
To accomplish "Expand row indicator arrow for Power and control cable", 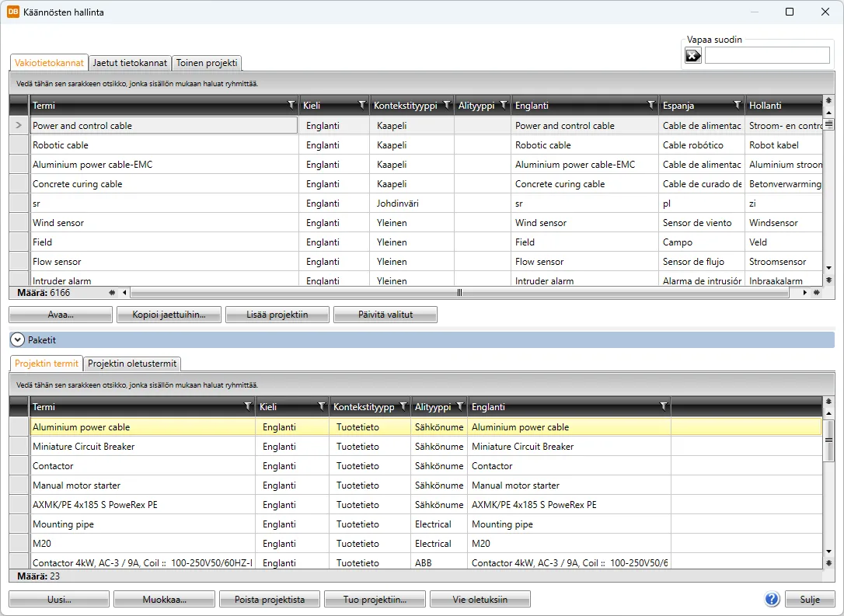I will pyautogui.click(x=19, y=125).
